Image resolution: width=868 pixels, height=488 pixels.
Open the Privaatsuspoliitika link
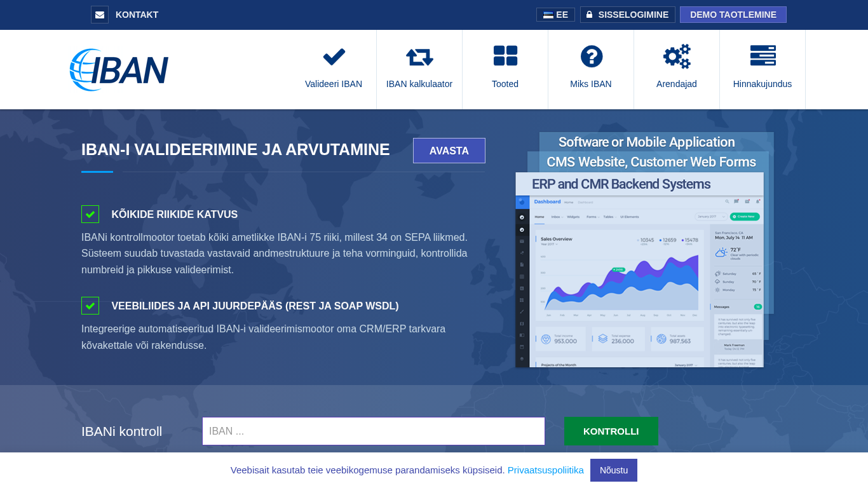coord(545,470)
